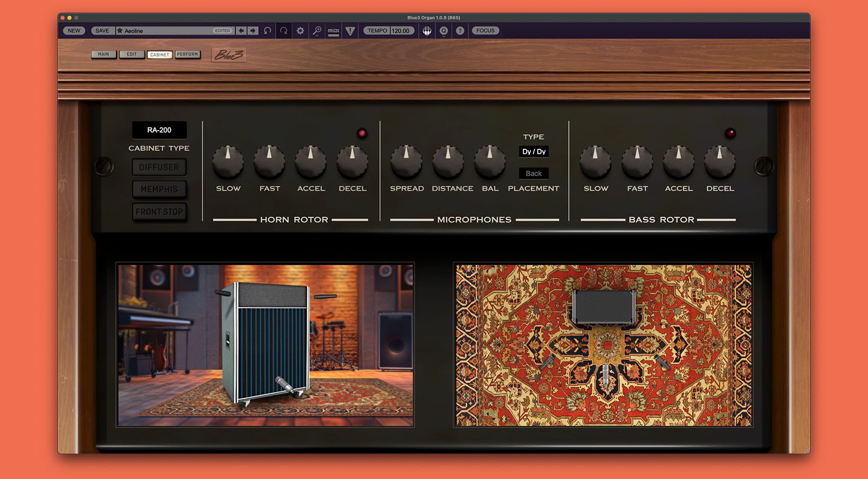Viewport: 868px width, 479px height.
Task: Activate FRONT STOP
Action: pyautogui.click(x=160, y=211)
